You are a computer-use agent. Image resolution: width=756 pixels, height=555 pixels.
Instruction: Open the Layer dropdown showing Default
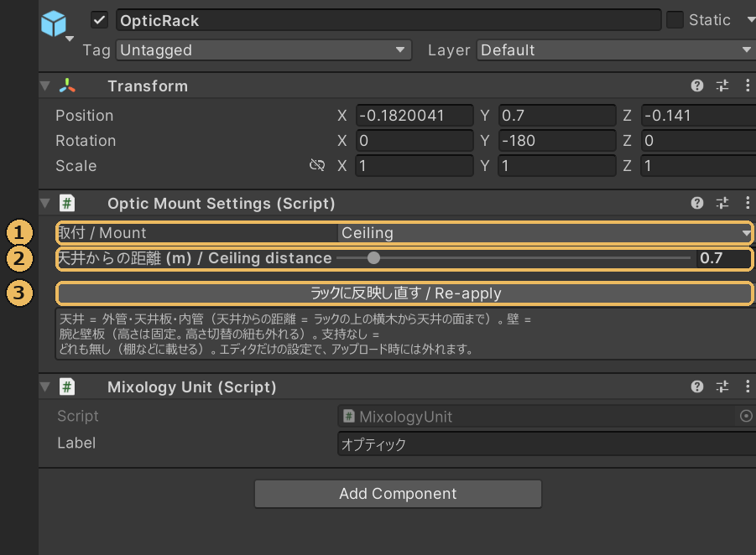616,50
